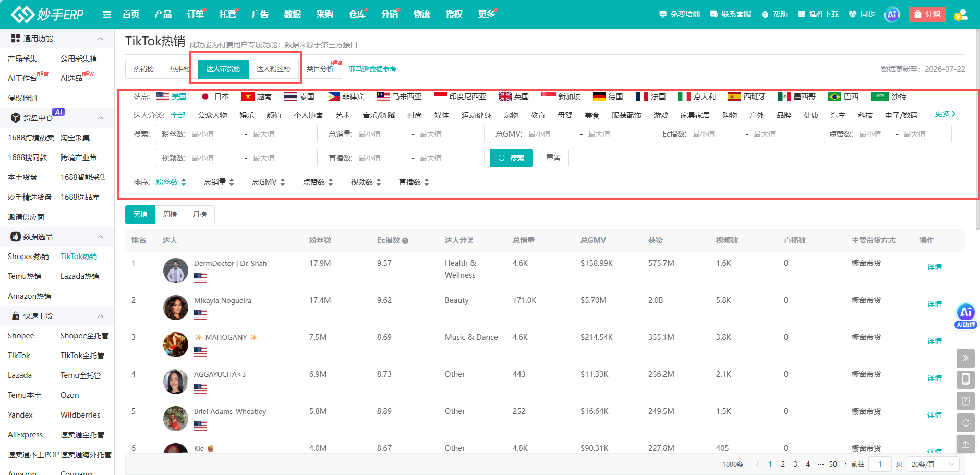980x475 pixels.
Task: Select the 天榜 ranking period
Action: point(140,214)
